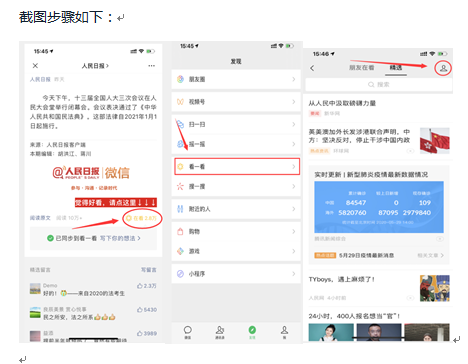Switch to the 朋友在看 tab
Image resolution: width=468 pixels, height=364 pixels.
pyautogui.click(x=361, y=68)
